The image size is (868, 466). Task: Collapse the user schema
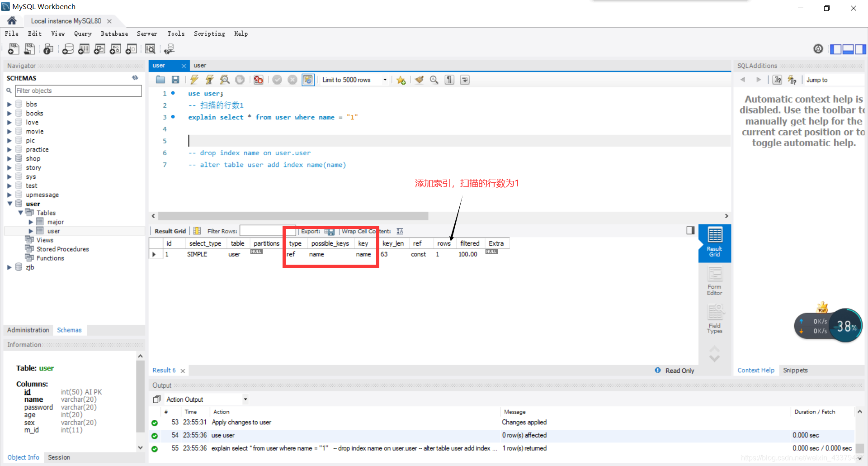tap(9, 204)
